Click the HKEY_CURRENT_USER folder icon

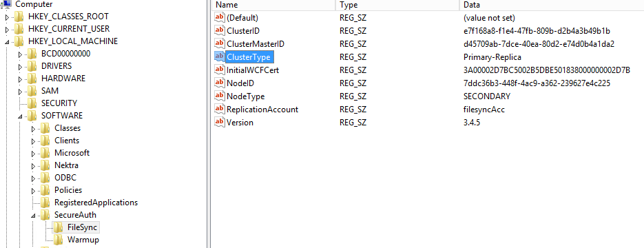pyautogui.click(x=19, y=29)
